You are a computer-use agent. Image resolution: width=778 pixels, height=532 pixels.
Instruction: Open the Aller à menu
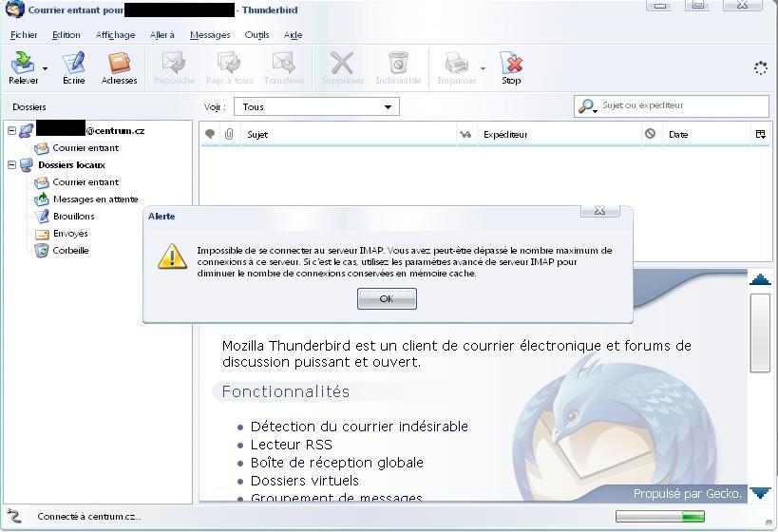pos(162,35)
